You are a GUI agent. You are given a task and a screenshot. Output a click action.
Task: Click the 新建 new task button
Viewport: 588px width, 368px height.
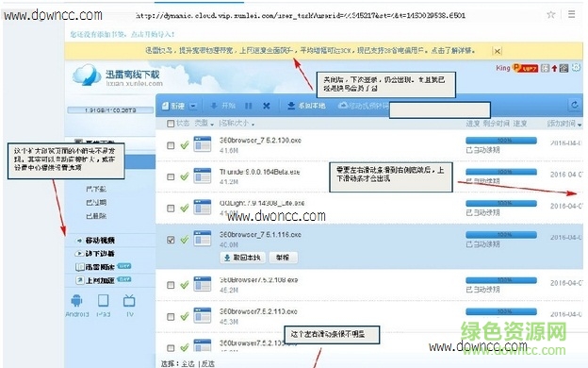click(x=173, y=106)
